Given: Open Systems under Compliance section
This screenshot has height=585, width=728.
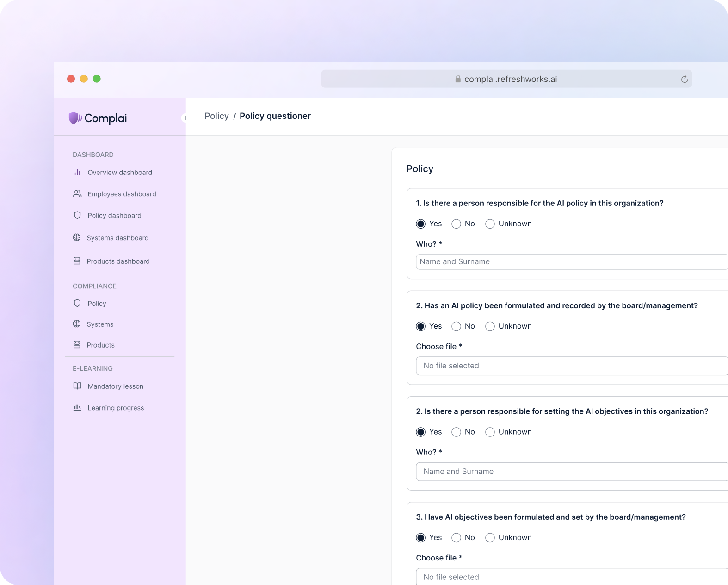Looking at the screenshot, I should click(100, 324).
